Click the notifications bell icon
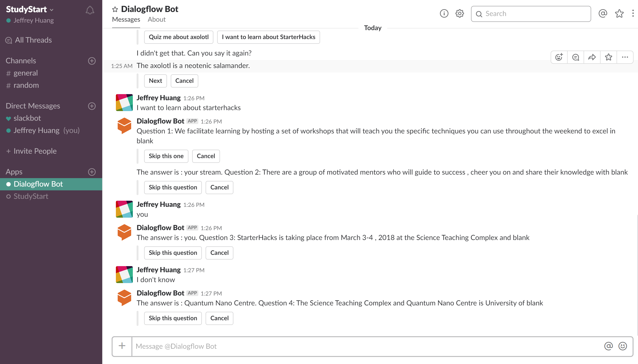Viewport: 638px width, 364px height. point(90,10)
